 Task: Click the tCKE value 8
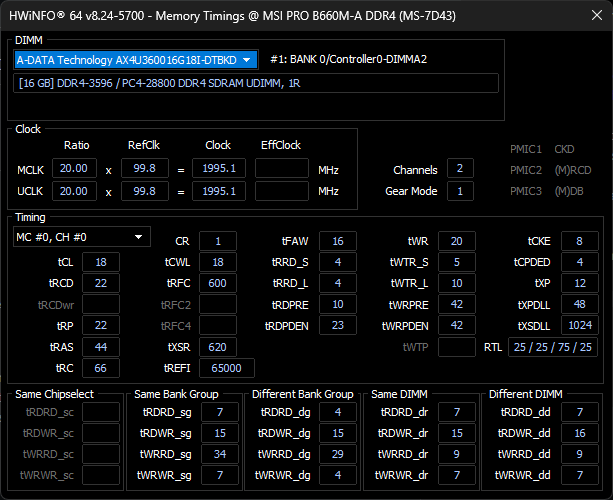click(580, 241)
